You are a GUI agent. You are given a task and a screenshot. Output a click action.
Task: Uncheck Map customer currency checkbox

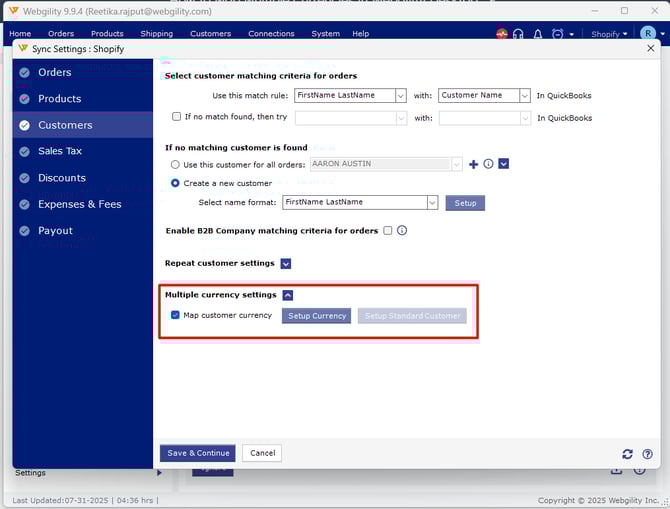pyautogui.click(x=175, y=315)
